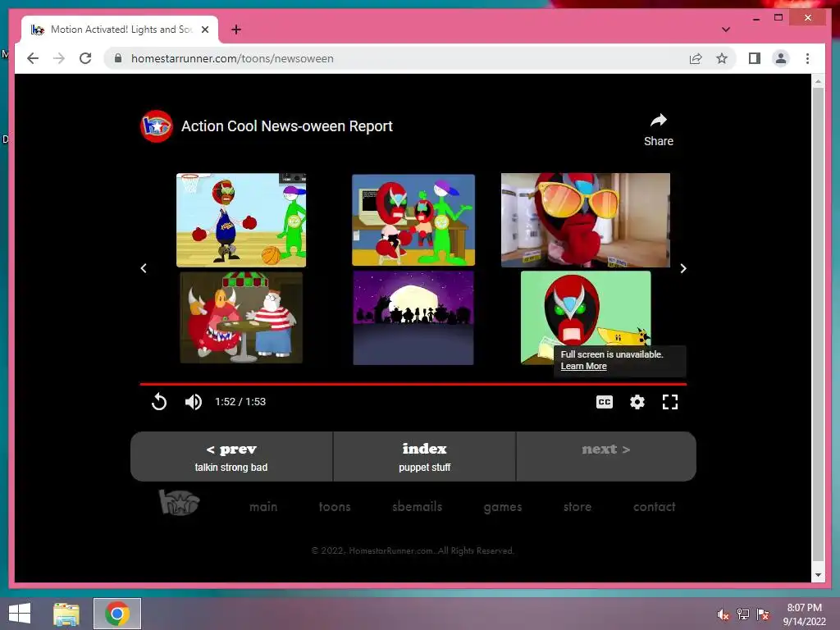Click the page scrollbar down arrow
This screenshot has height=630, width=840.
818,575
